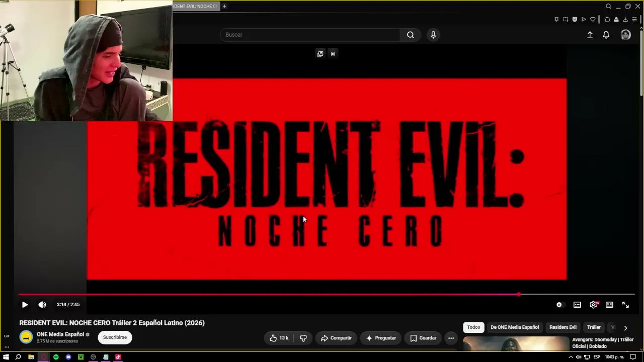This screenshot has width=644, height=362.
Task: Mute the video volume speaker icon
Action: pos(42,304)
